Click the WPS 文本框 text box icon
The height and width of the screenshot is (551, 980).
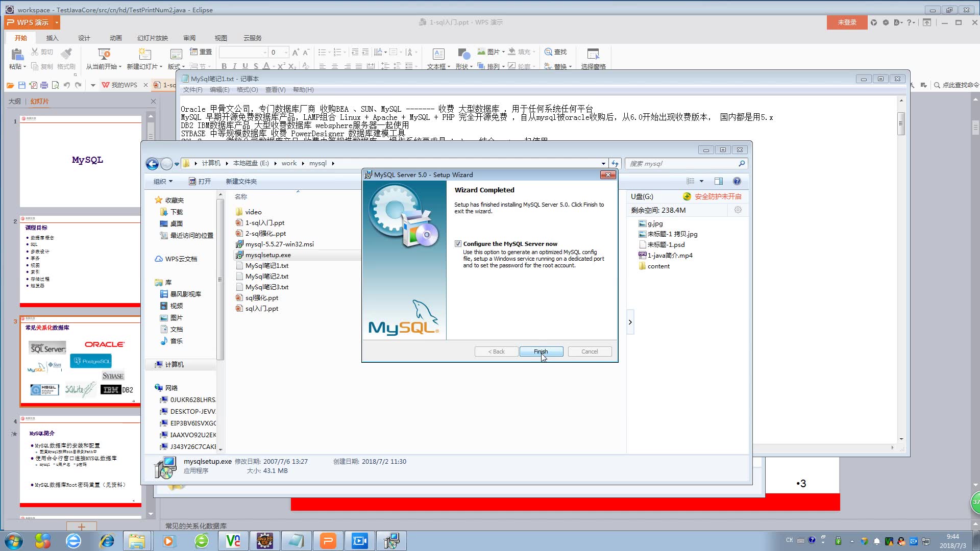tap(438, 54)
